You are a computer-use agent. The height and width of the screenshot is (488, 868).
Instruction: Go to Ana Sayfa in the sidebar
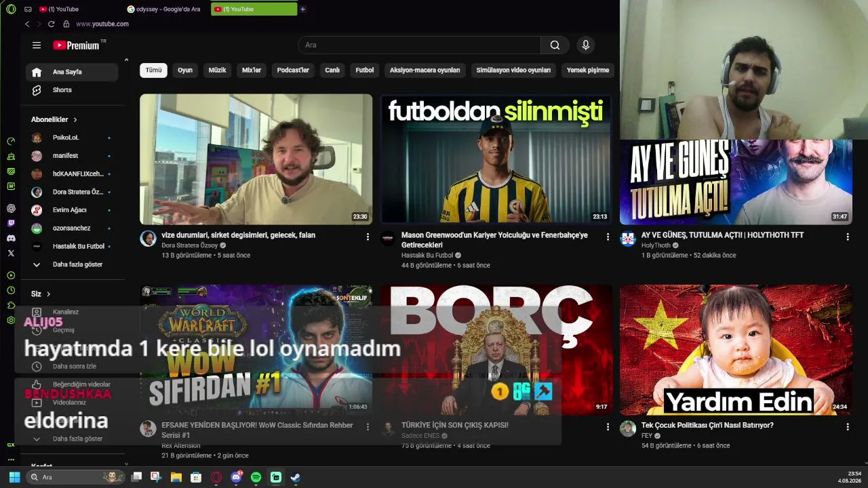click(73, 72)
